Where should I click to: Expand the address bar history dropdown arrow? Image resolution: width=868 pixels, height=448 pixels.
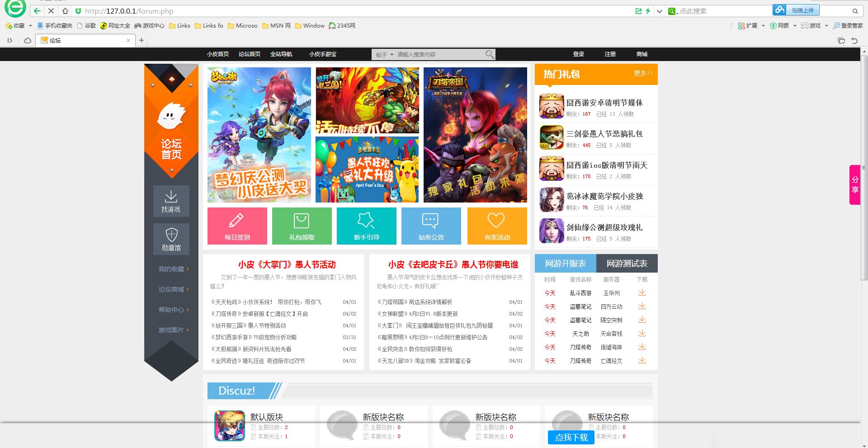pos(660,11)
